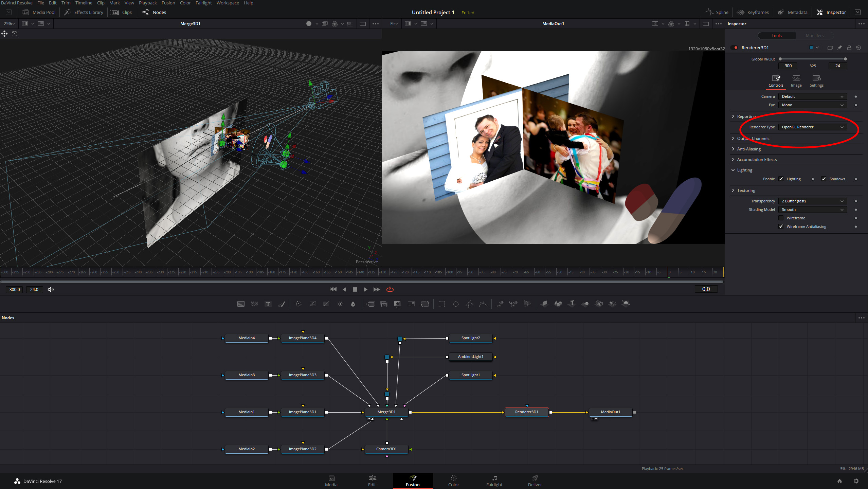Click Renderer3D1 blue tile color swatch
The width and height of the screenshot is (868, 489).
coord(811,48)
